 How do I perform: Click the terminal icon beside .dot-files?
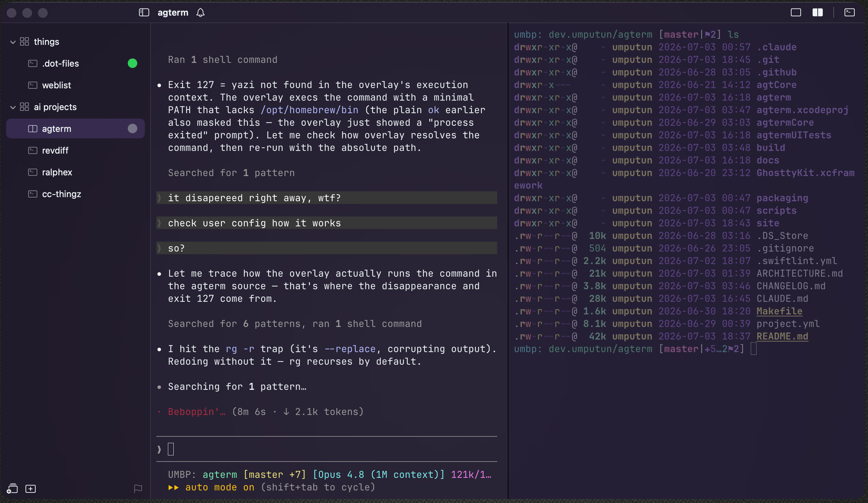pyautogui.click(x=33, y=64)
